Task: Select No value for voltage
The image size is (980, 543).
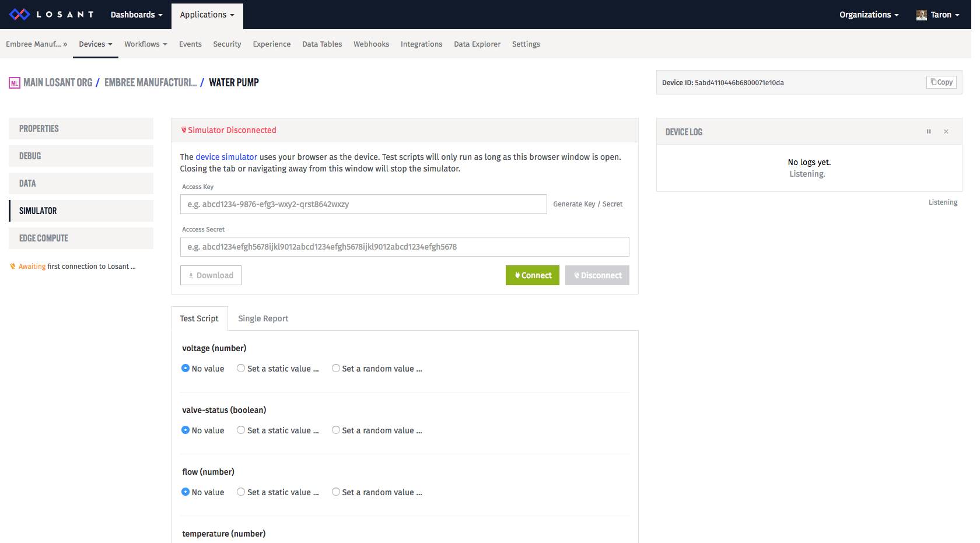Action: coord(185,368)
